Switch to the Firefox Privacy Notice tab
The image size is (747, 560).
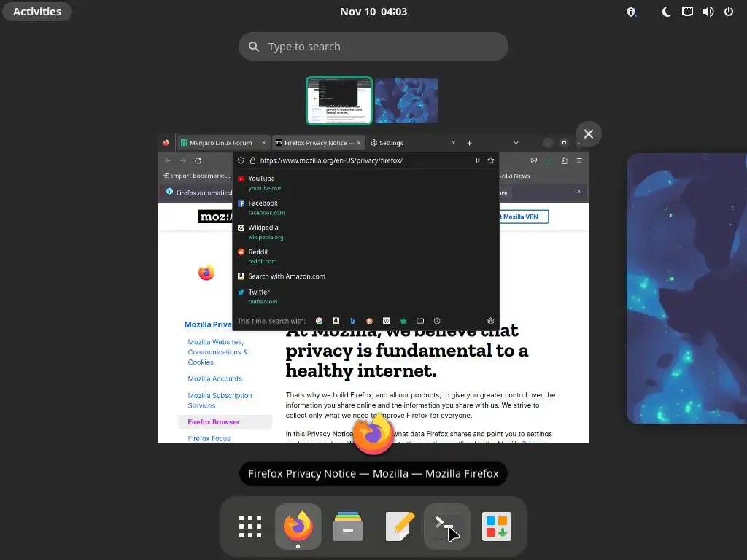(315, 143)
